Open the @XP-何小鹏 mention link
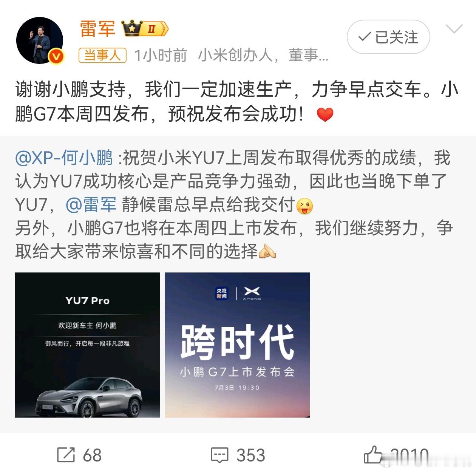476x472 pixels. pos(64,158)
